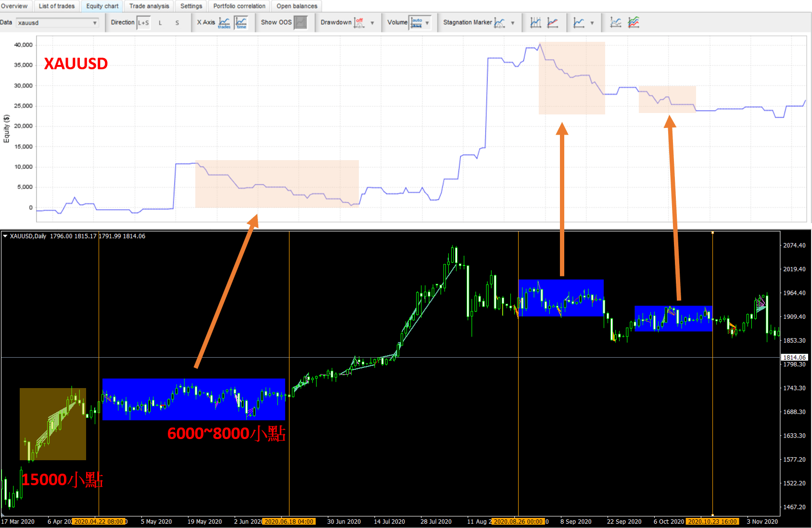Click the XAUUSD,Daily chart title triangle

point(5,236)
